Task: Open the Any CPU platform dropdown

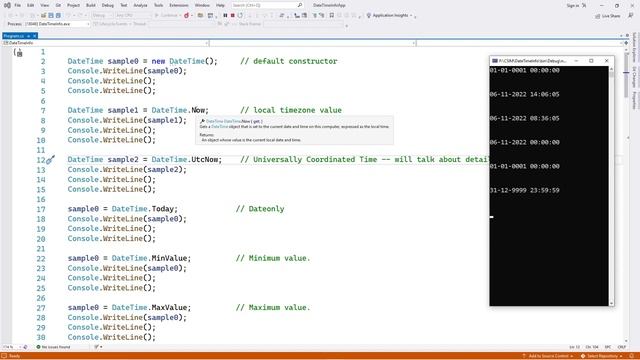Action: click(133, 16)
